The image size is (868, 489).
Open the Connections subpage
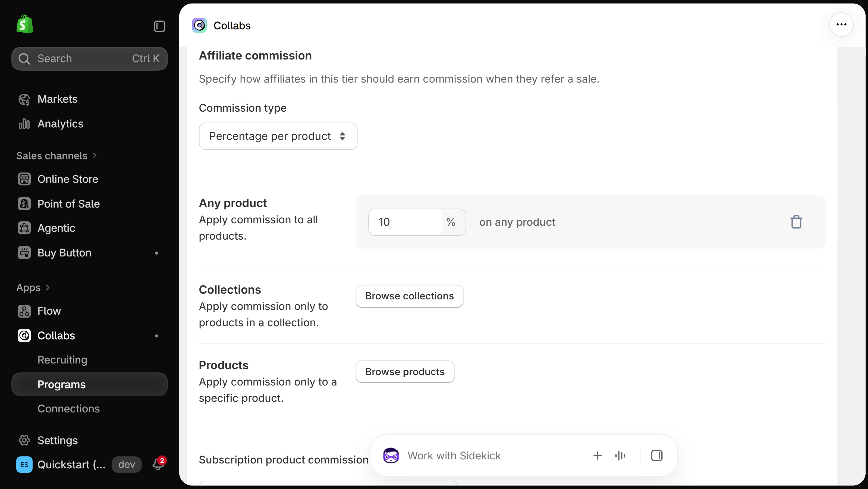pyautogui.click(x=68, y=409)
